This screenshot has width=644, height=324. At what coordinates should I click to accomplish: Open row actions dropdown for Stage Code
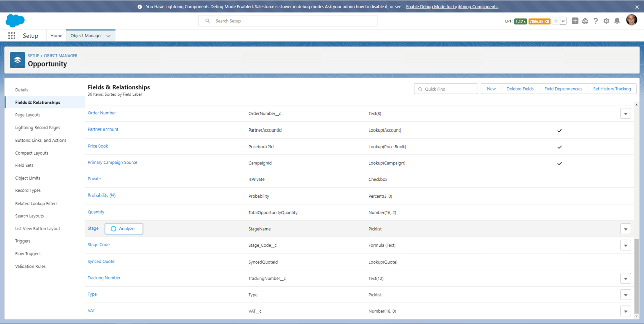[x=626, y=245]
